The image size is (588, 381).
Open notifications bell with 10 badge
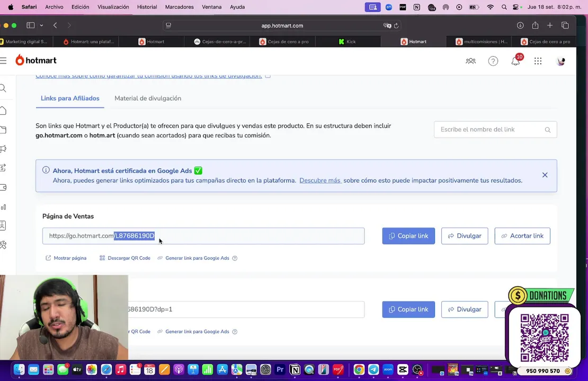pyautogui.click(x=516, y=61)
